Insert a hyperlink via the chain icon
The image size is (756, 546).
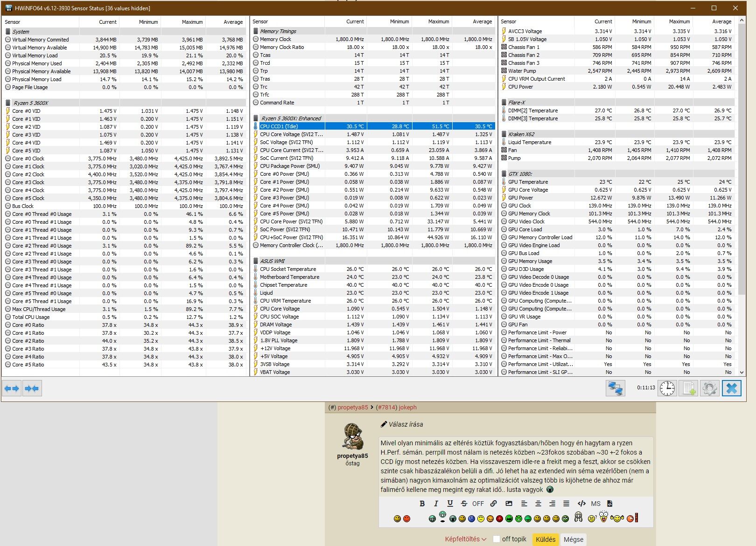pyautogui.click(x=493, y=504)
